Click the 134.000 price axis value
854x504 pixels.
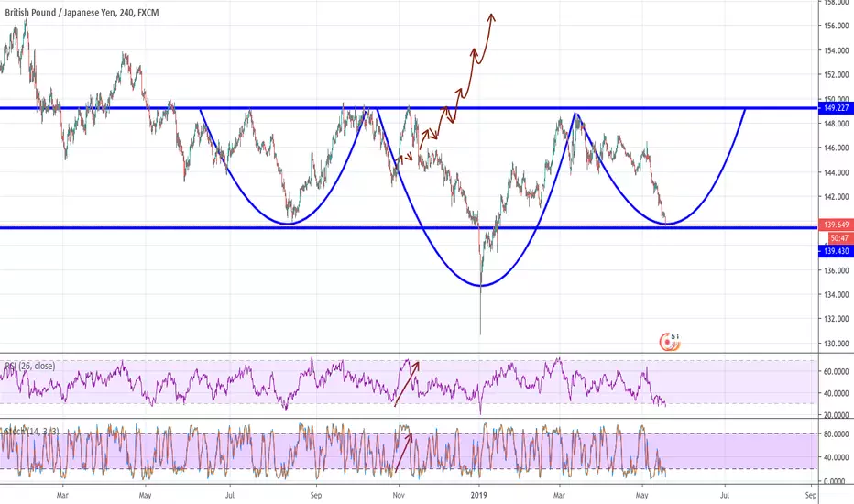(x=836, y=295)
